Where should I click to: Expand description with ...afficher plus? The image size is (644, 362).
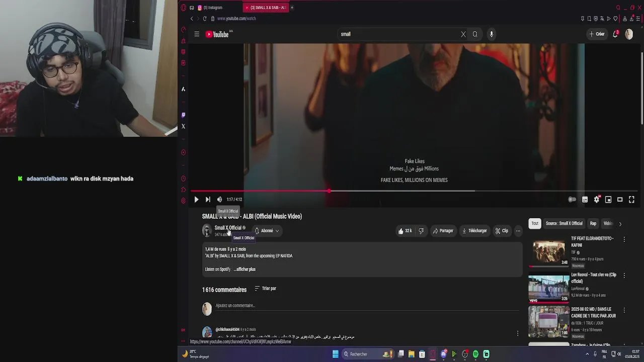click(245, 269)
